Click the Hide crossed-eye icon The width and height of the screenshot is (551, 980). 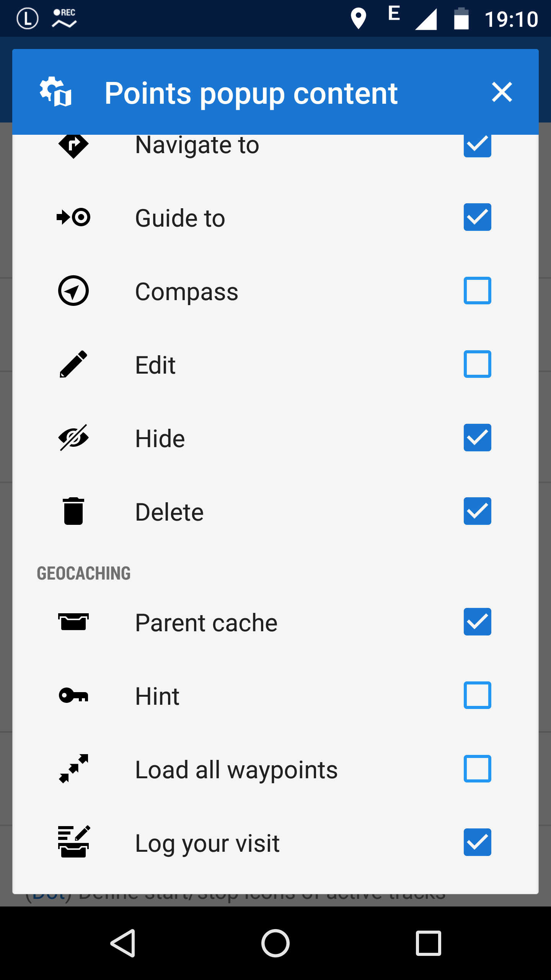[73, 438]
